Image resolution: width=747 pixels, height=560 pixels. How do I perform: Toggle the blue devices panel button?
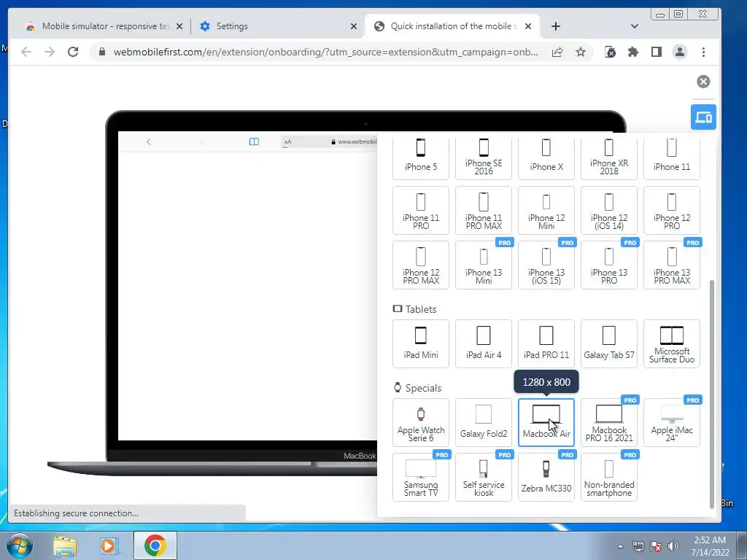click(703, 117)
